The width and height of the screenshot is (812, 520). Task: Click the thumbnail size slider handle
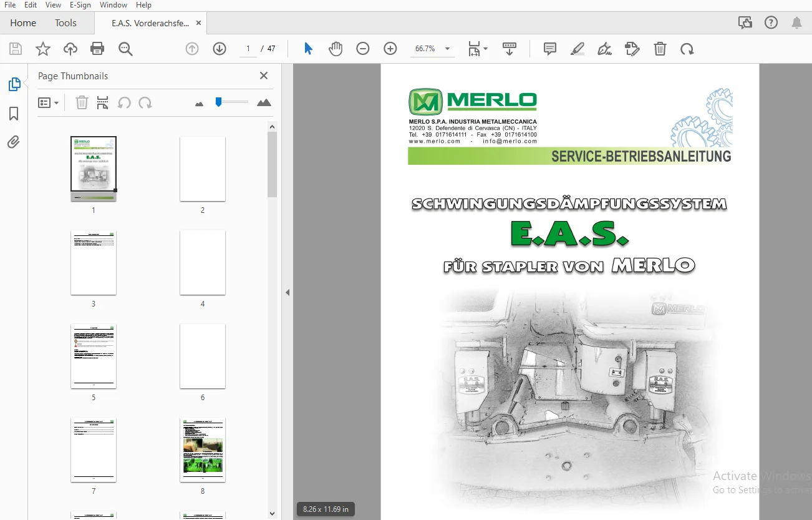coord(218,102)
